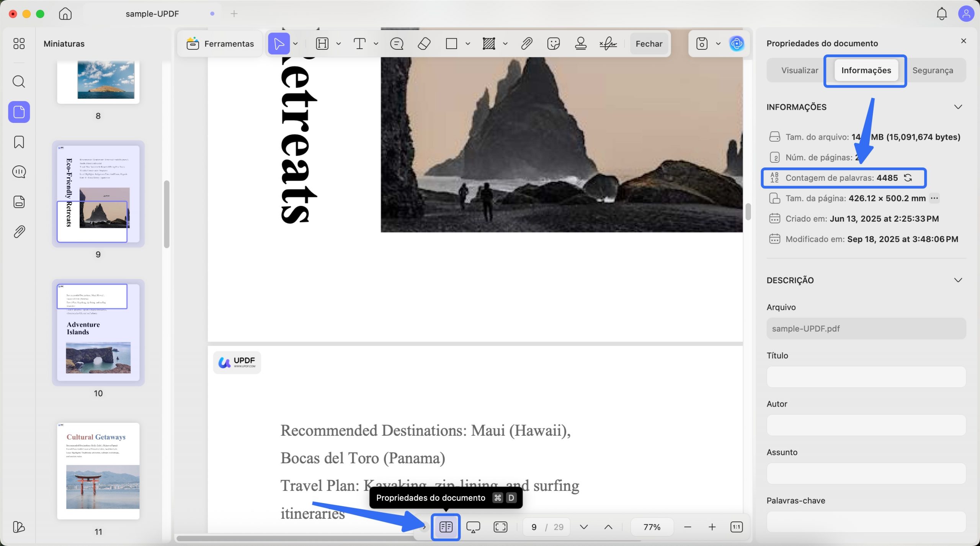Screen dimensions: 980x546
Task: Open the Bookmarks panel in the sidebar
Action: coord(18,142)
